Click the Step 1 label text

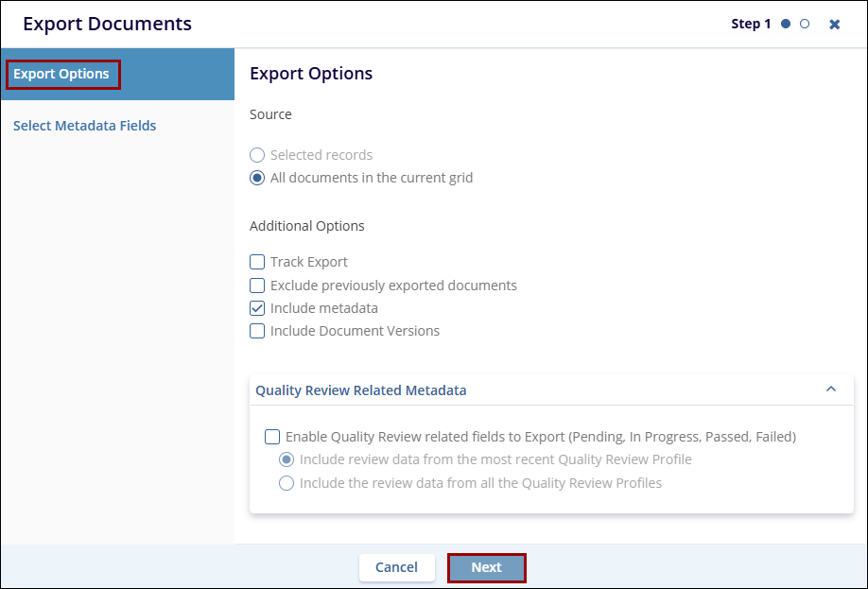coord(751,25)
